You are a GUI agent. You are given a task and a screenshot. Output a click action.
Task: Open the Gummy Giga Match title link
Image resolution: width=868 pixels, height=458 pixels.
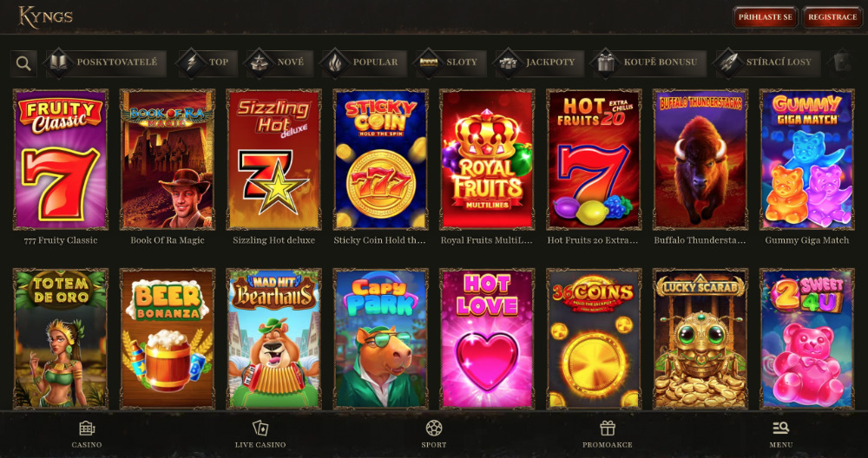click(x=806, y=240)
